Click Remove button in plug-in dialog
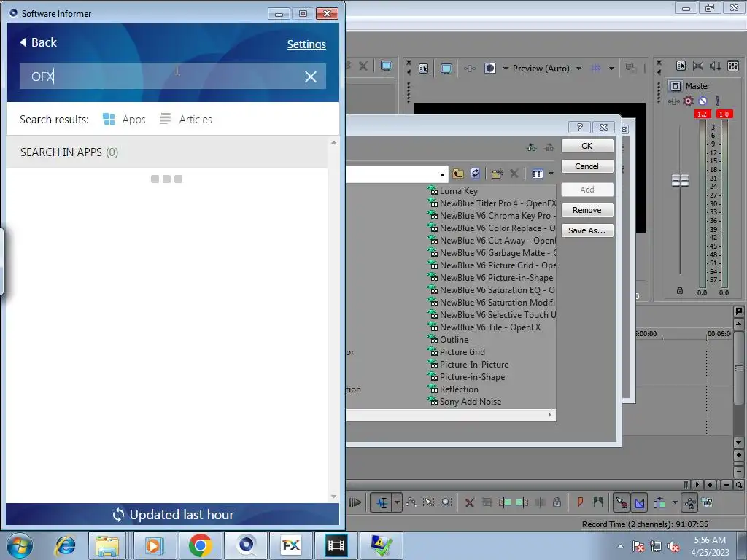The width and height of the screenshot is (747, 560). (587, 210)
